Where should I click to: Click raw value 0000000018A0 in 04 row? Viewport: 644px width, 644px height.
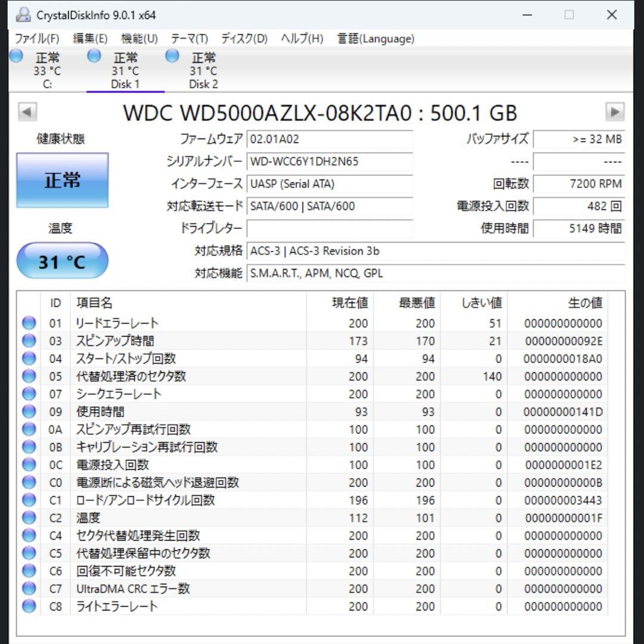563,358
